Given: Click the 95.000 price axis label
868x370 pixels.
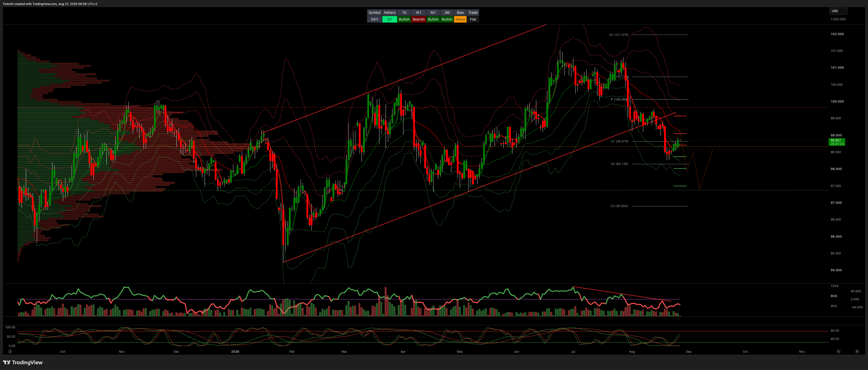Looking at the screenshot, I should (836, 270).
